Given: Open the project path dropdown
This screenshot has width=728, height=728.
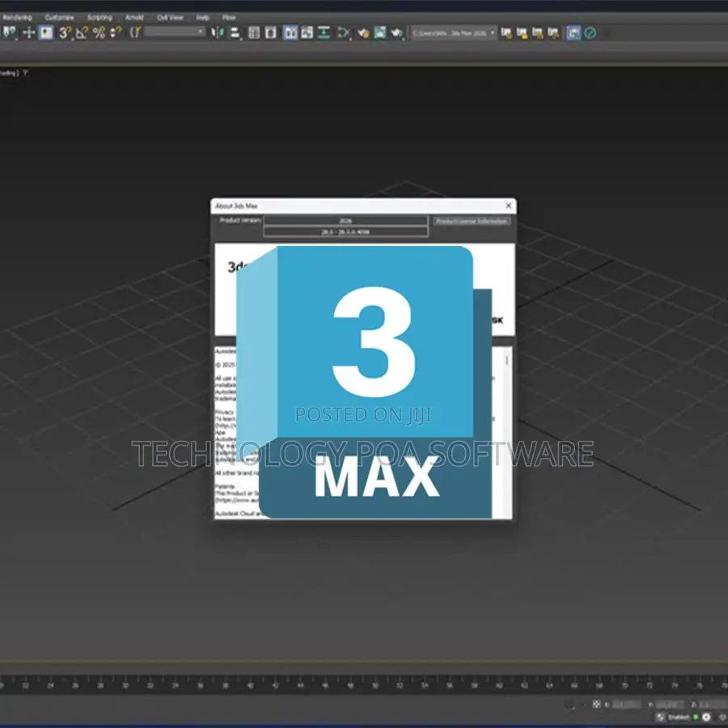Looking at the screenshot, I should click(454, 33).
